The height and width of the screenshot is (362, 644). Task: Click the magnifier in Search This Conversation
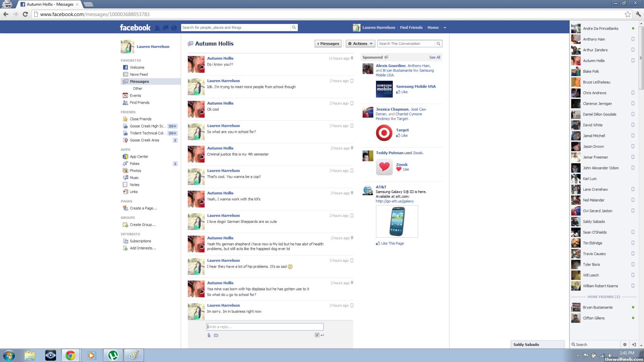tap(438, 43)
